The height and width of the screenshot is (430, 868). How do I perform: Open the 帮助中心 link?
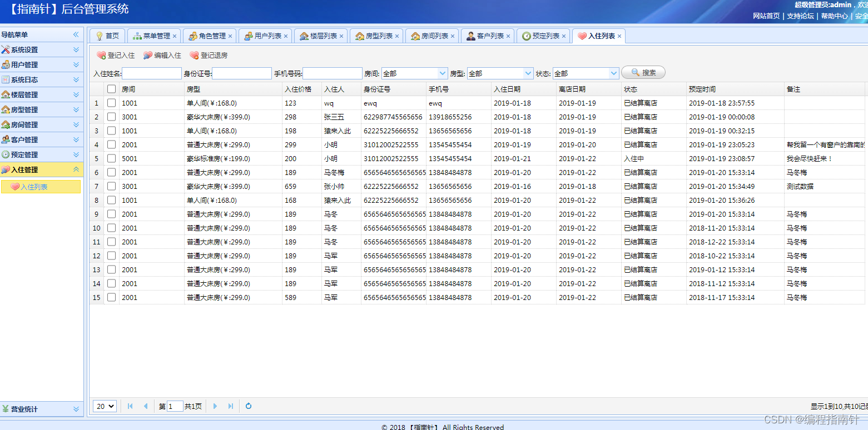click(835, 16)
